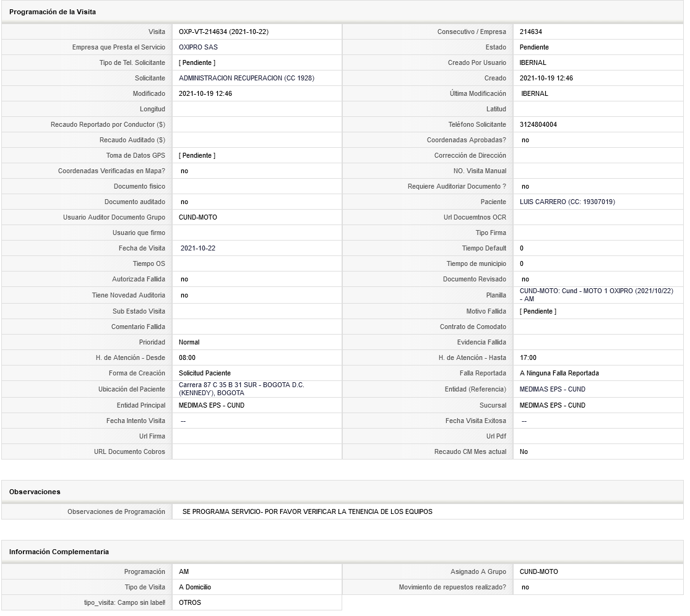
Task: Select the Empresa que Presta el Servicio label
Action: [119, 47]
